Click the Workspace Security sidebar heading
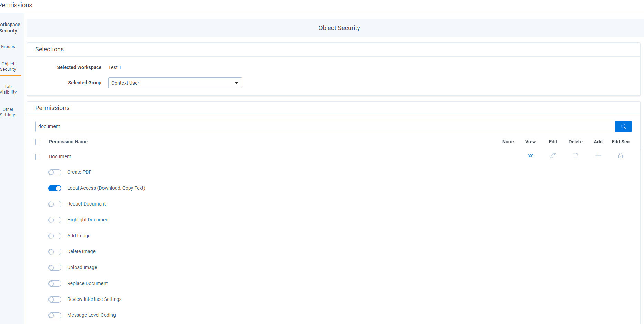The image size is (644, 324). pos(10,28)
